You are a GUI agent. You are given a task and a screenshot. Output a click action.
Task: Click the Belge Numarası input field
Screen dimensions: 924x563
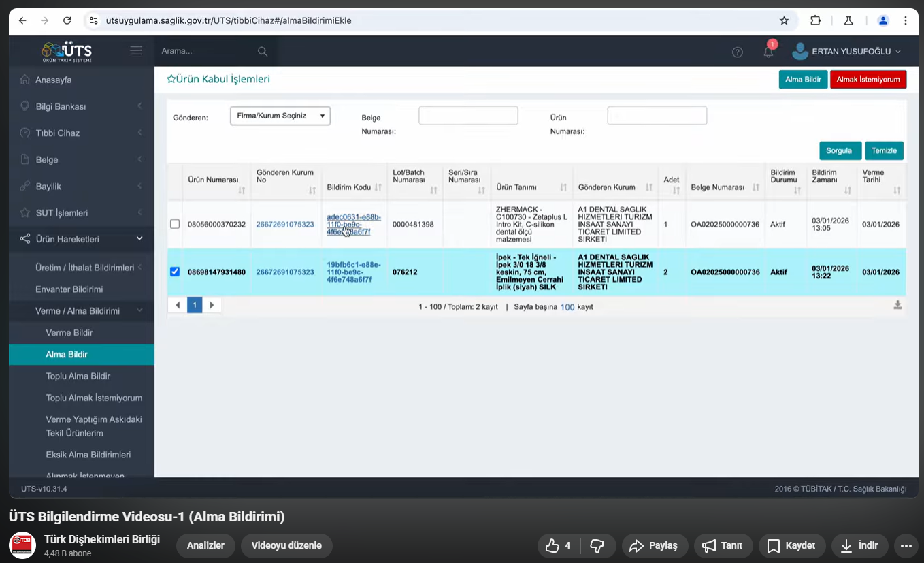(468, 116)
